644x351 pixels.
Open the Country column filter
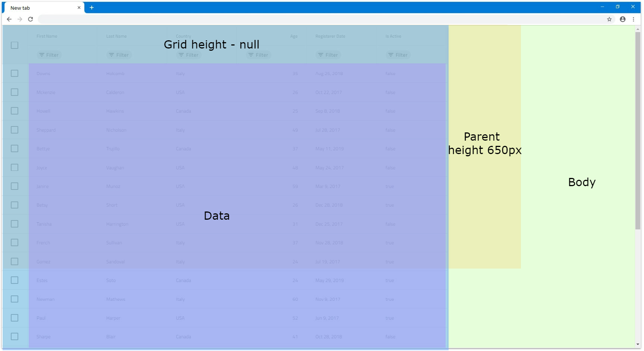(x=188, y=55)
